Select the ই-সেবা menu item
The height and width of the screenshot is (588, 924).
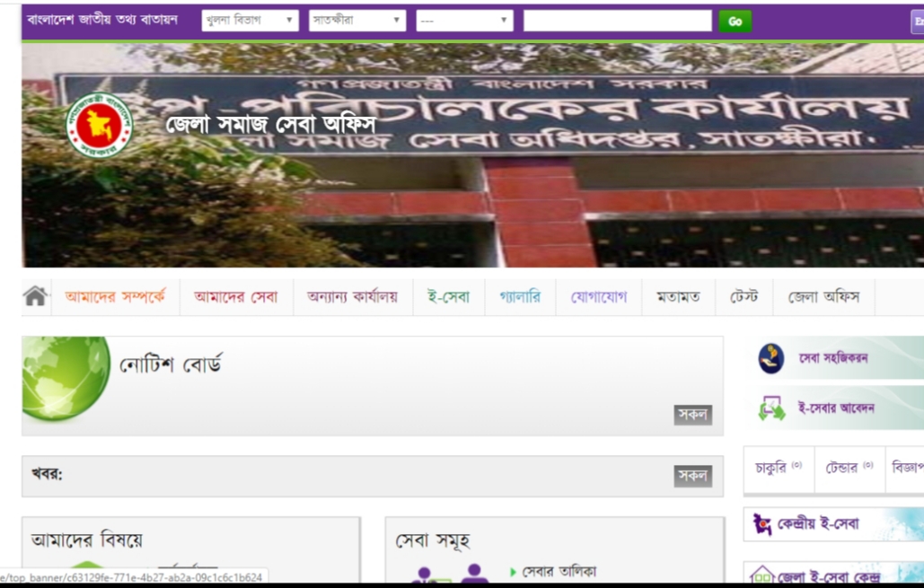448,297
